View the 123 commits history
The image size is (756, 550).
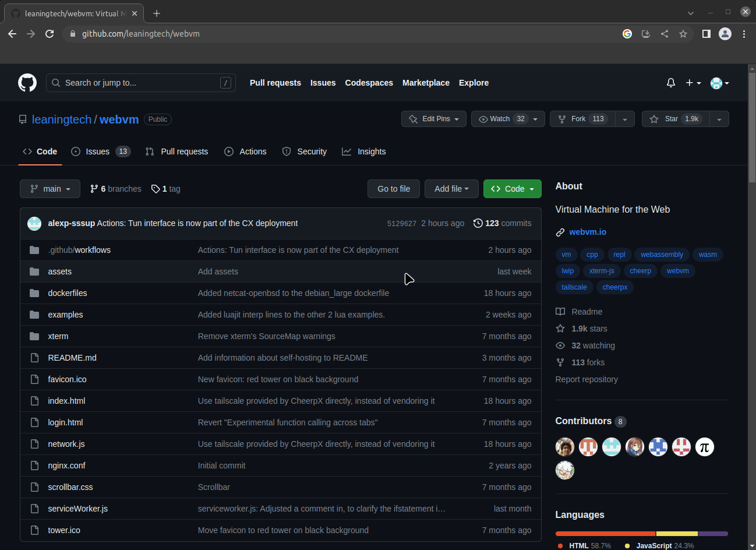pos(502,223)
